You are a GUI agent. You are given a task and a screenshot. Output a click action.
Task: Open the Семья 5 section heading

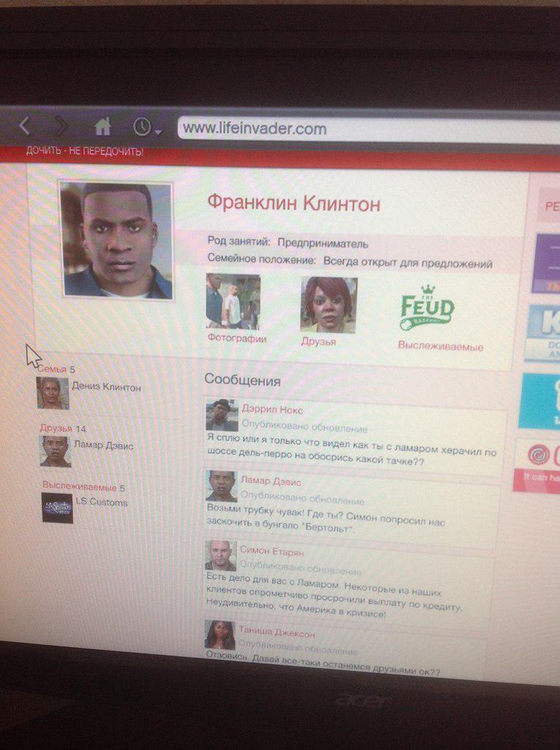(56, 369)
